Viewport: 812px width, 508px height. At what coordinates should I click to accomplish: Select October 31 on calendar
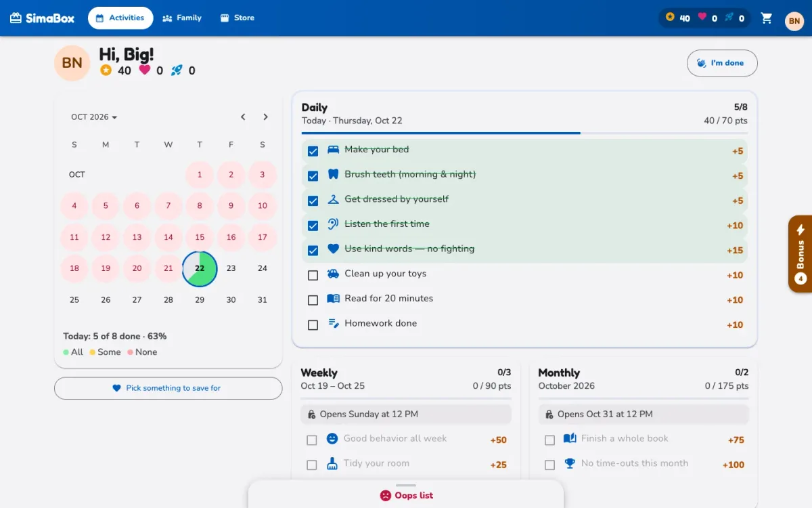pyautogui.click(x=263, y=300)
